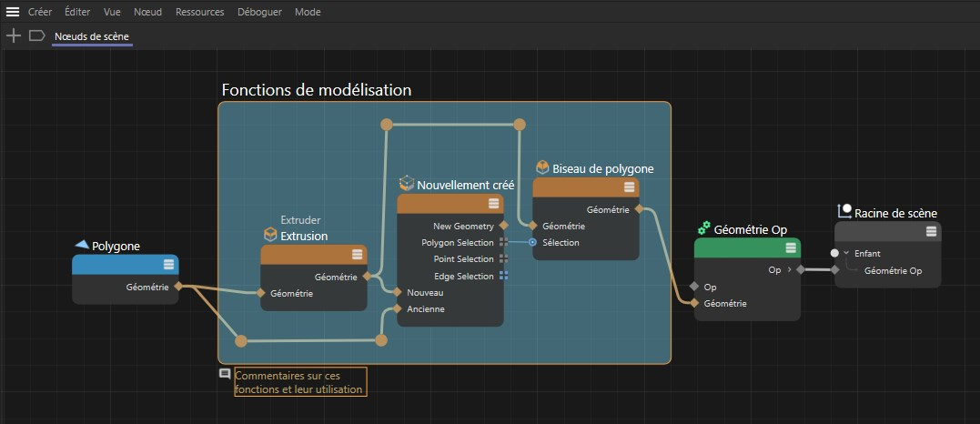Click the top-left wire reroute point
The image size is (980, 424).
[x=386, y=125]
